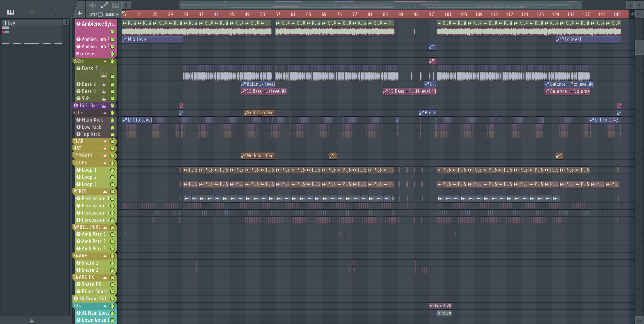
Task: Collapse the BASS track group
Action: tap(105, 61)
